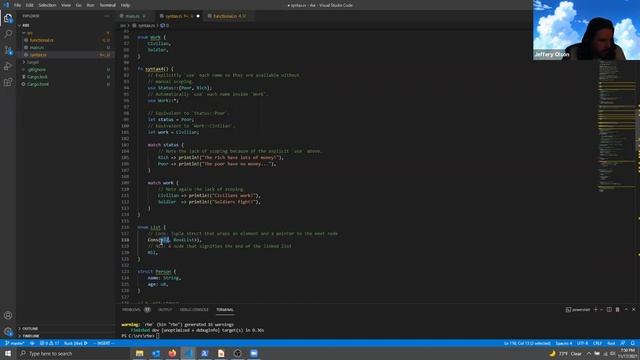Viewport: 640px width, 360px height.
Task: Close syntax.rs tab via unsaved dot
Action: 198,16
